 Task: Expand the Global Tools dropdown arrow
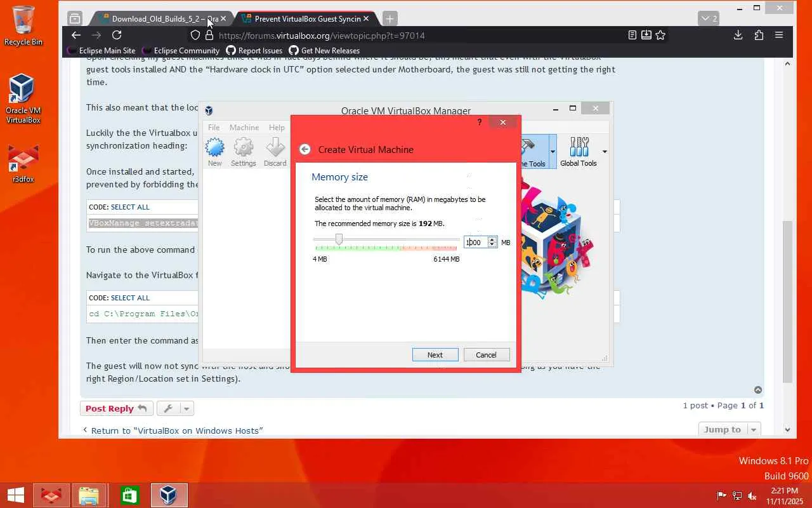pos(605,151)
